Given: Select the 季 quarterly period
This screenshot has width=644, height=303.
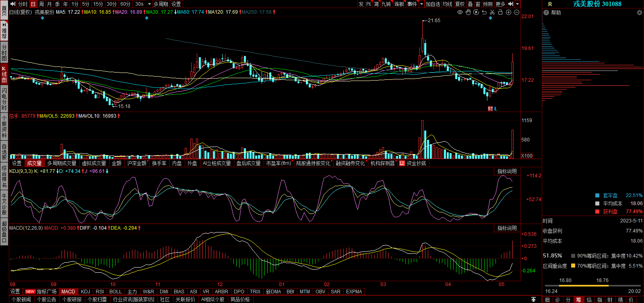Looking at the screenshot, I should 58,4.
